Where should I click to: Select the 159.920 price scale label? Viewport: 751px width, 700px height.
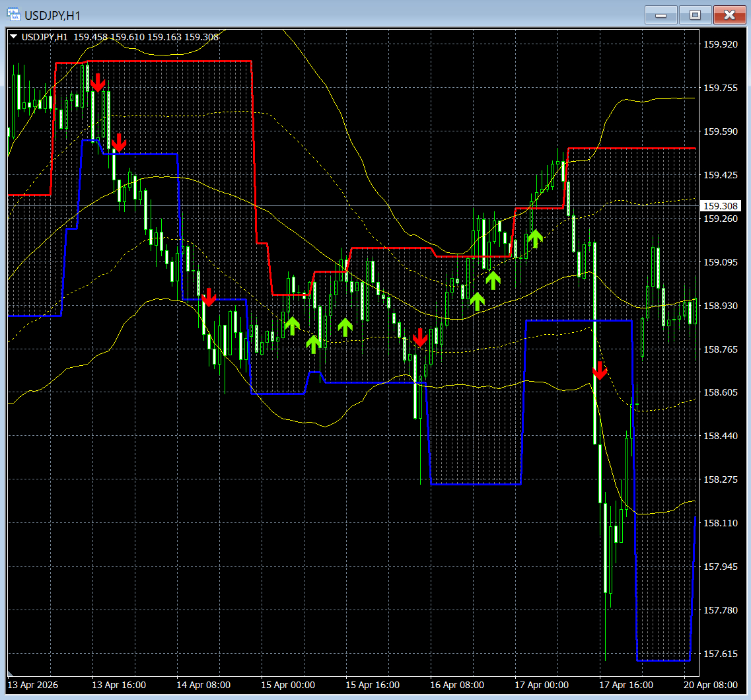(721, 44)
